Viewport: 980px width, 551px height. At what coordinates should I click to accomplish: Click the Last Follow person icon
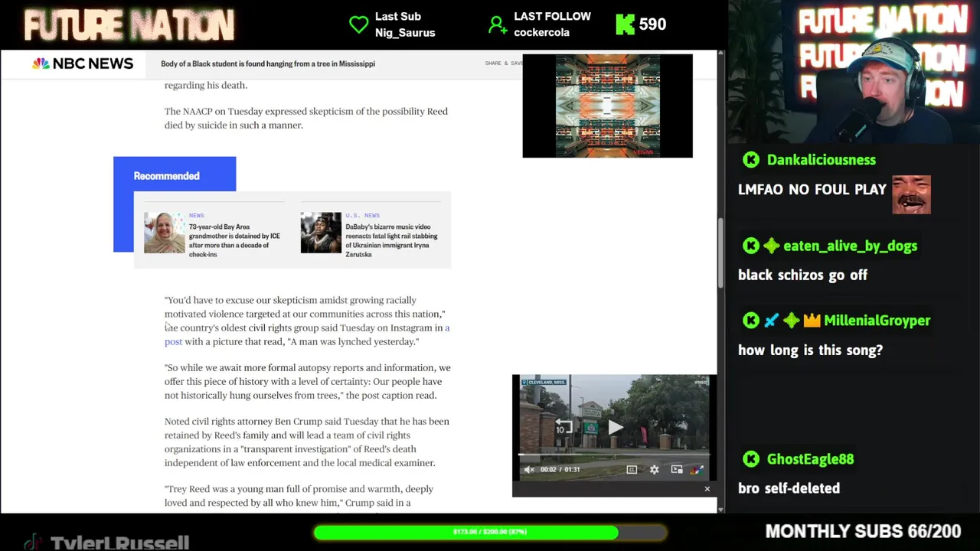pyautogui.click(x=498, y=24)
